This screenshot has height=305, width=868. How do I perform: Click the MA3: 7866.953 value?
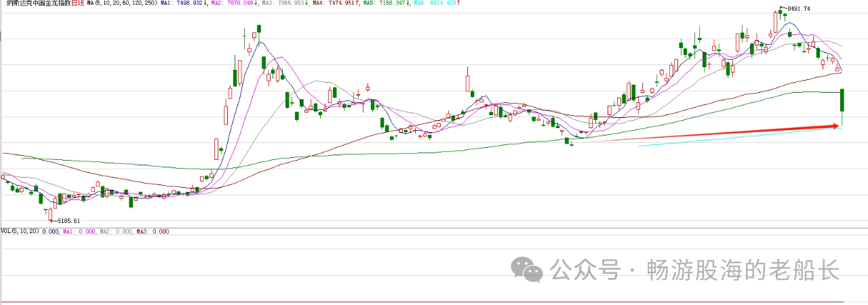point(284,3)
